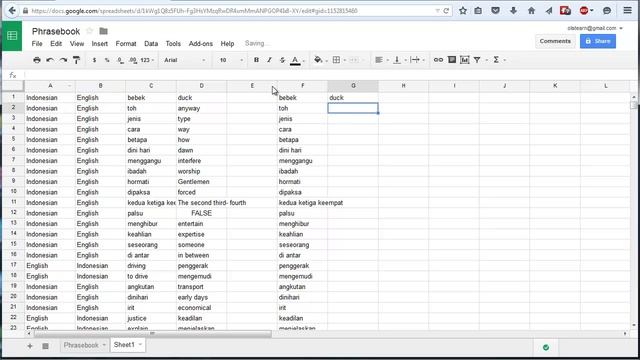This screenshot has width=640, height=360.
Task: Insert a comment via toolbar icon
Action: coord(451,60)
